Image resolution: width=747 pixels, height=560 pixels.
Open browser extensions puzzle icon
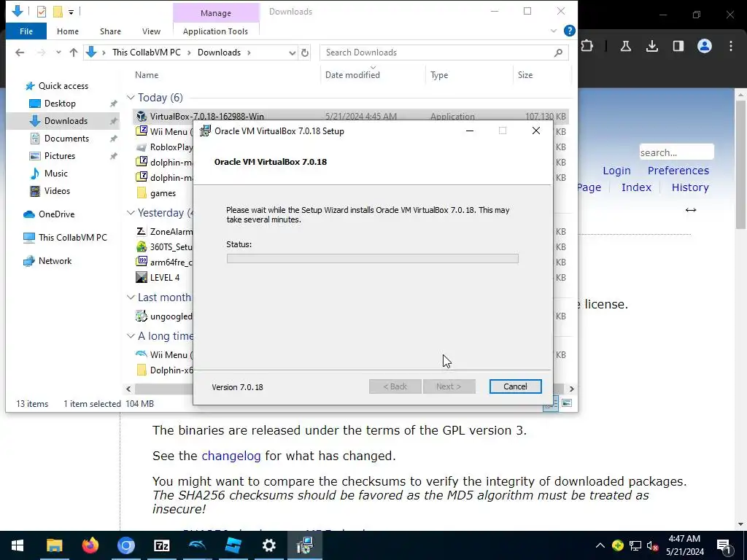587,46
